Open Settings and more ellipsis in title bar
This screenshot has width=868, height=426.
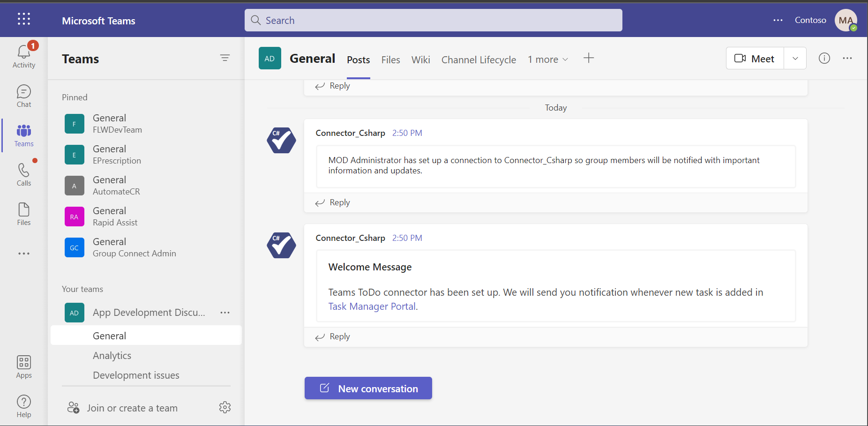click(778, 20)
